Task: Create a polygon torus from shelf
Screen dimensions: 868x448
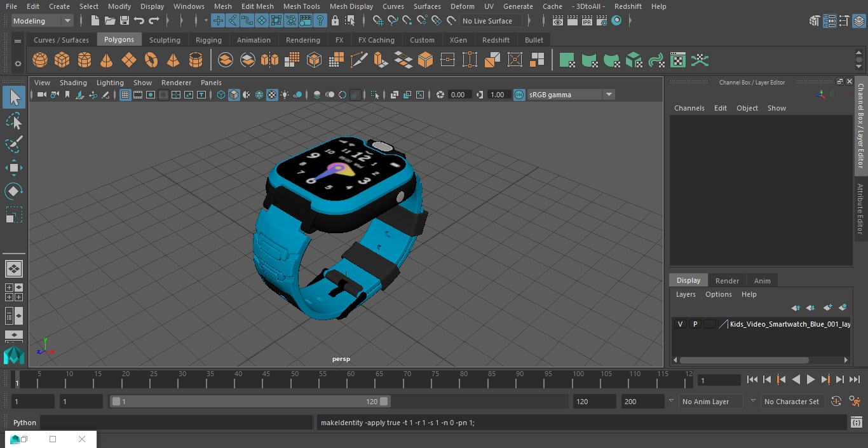Action: pyautogui.click(x=151, y=60)
